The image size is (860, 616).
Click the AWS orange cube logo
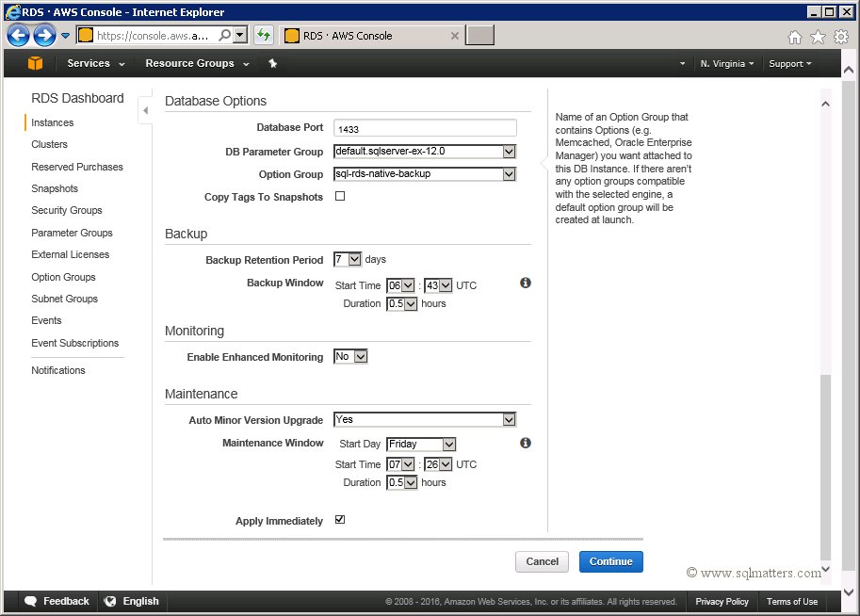click(35, 63)
